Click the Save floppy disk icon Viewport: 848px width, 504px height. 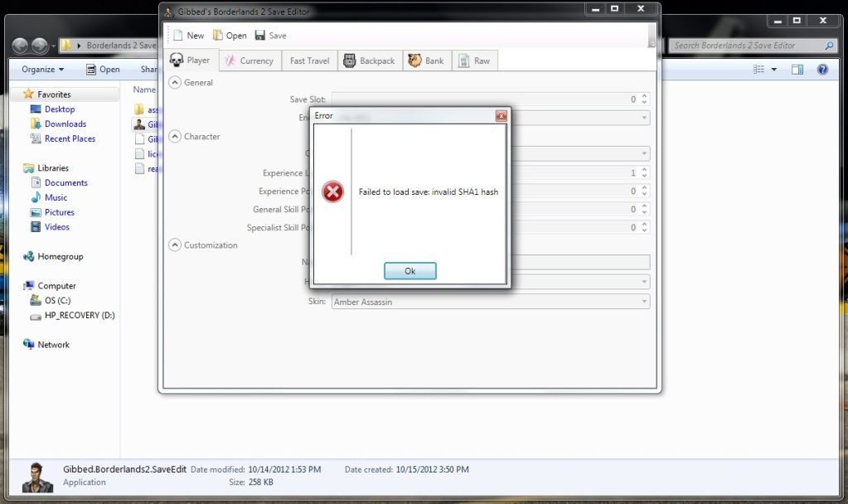pos(260,35)
